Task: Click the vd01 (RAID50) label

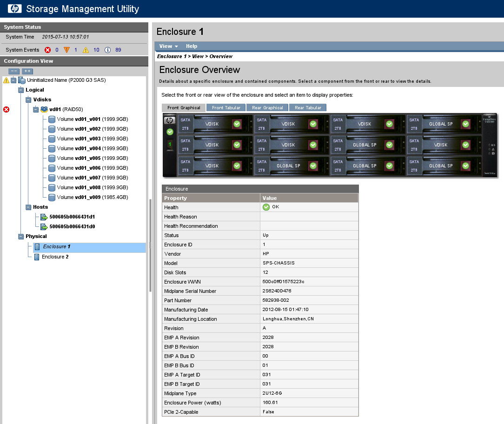Action: (66, 109)
